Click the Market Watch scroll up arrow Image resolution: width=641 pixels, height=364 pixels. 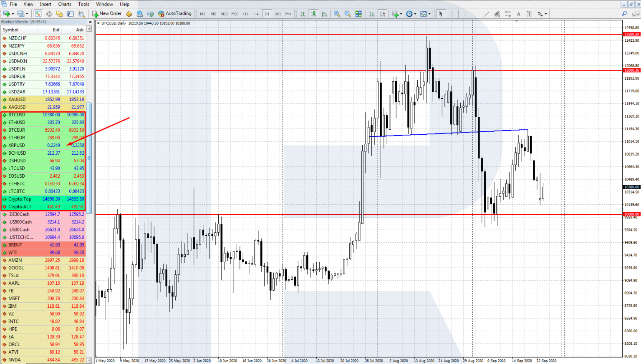(89, 29)
